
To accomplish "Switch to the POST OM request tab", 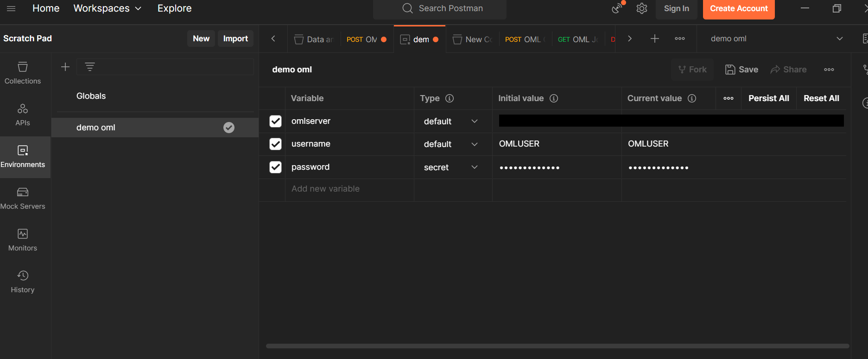I will tap(366, 39).
